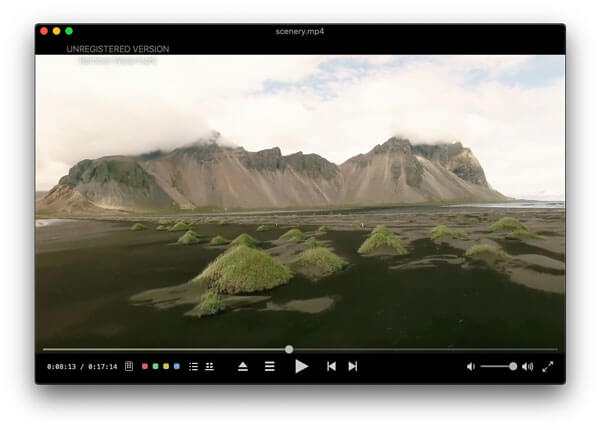Click the playback progress bar handle
Viewport: 600px width, 430px height.
coord(289,349)
